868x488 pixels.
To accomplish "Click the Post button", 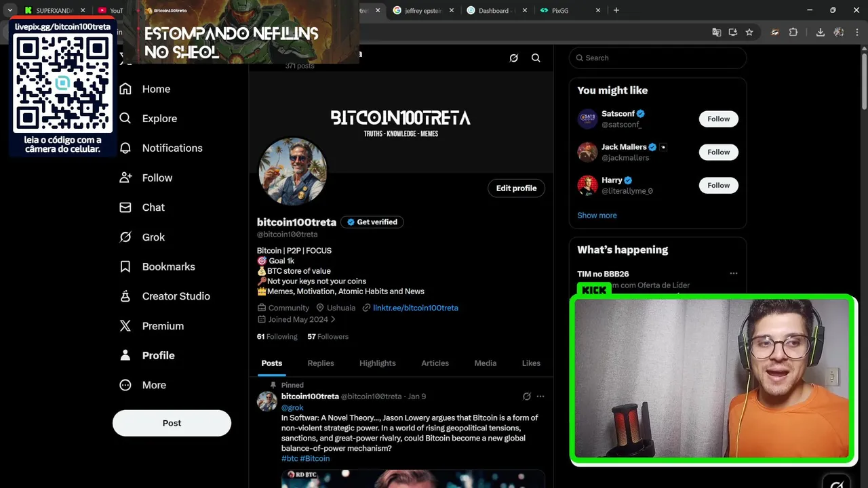I will 172,423.
